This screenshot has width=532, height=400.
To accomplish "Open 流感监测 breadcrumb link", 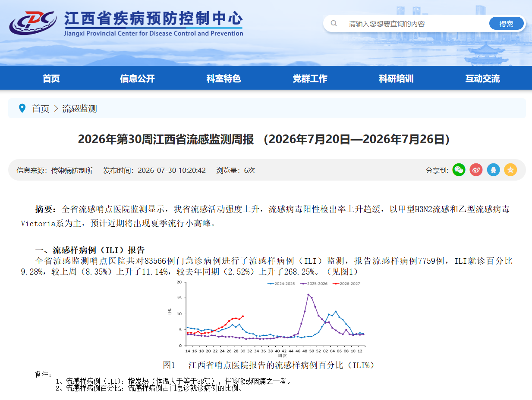I will coord(79,109).
